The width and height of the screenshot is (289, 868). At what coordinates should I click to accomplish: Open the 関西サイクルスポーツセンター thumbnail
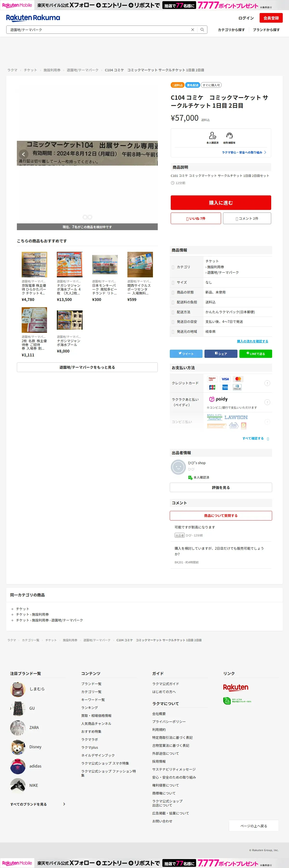click(x=140, y=265)
